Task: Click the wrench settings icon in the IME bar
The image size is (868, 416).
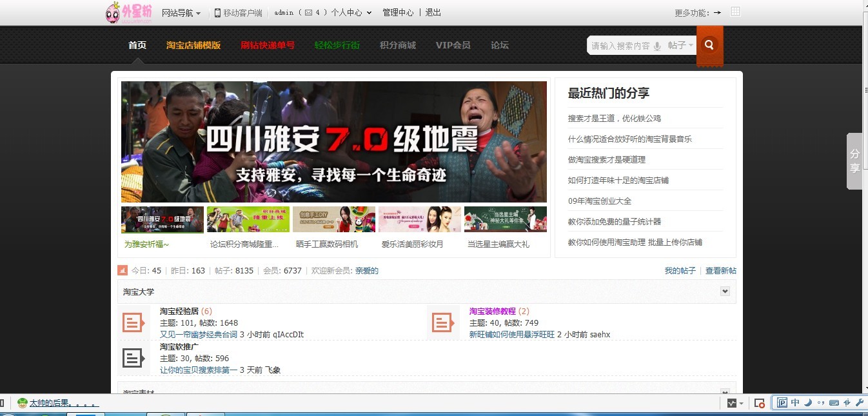Action: click(860, 402)
